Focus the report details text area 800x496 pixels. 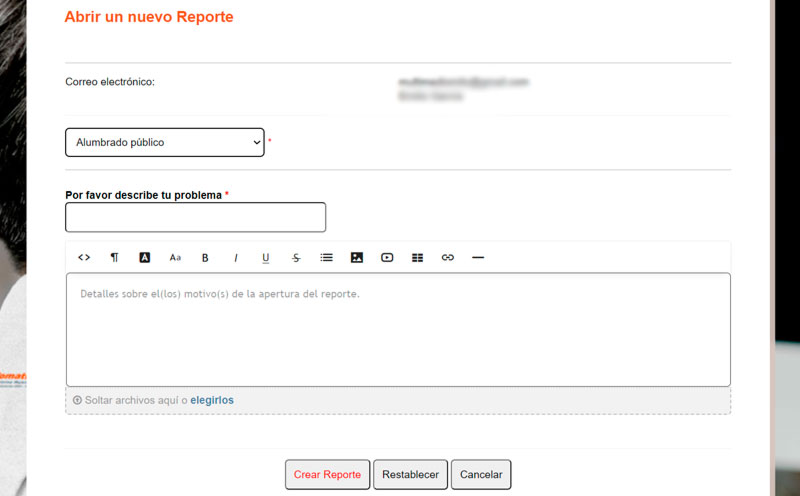398,330
